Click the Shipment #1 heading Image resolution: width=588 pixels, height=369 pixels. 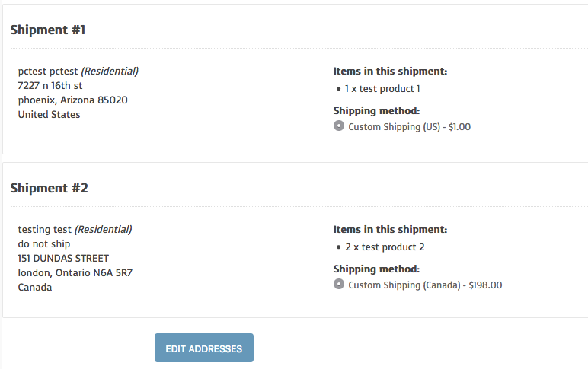click(x=48, y=30)
